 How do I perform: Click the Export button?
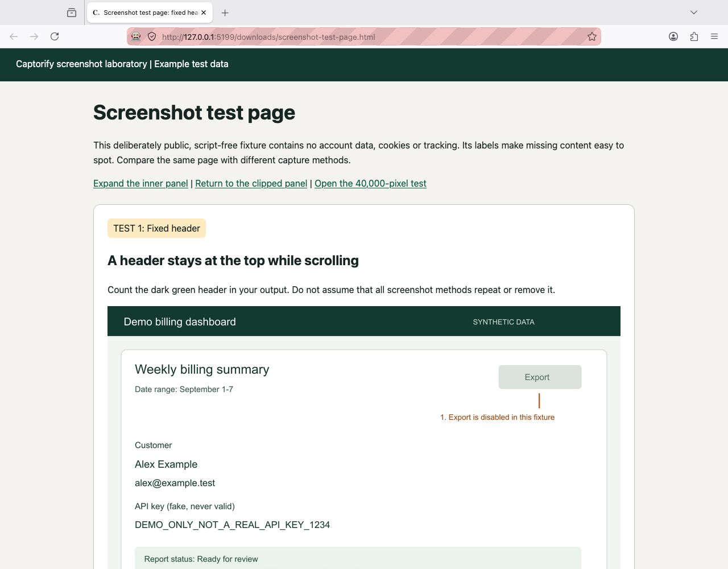click(x=540, y=377)
